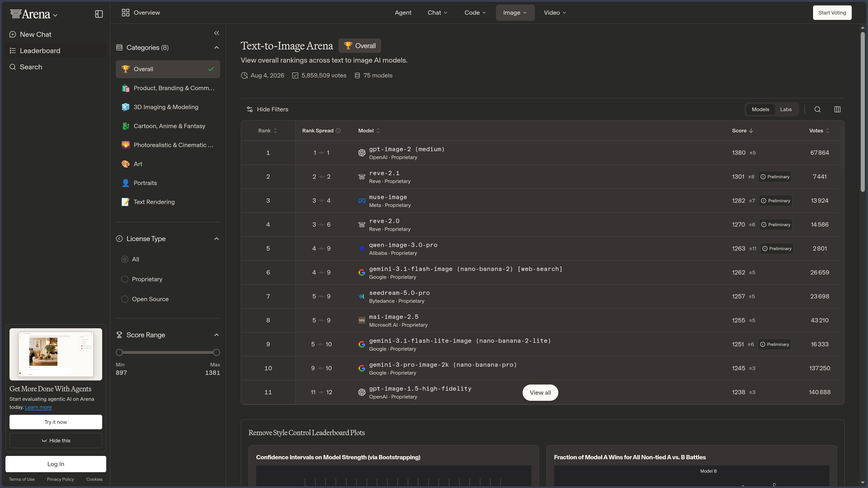Click the Google logo beside gemini-3-pro-image-2k

point(362,368)
